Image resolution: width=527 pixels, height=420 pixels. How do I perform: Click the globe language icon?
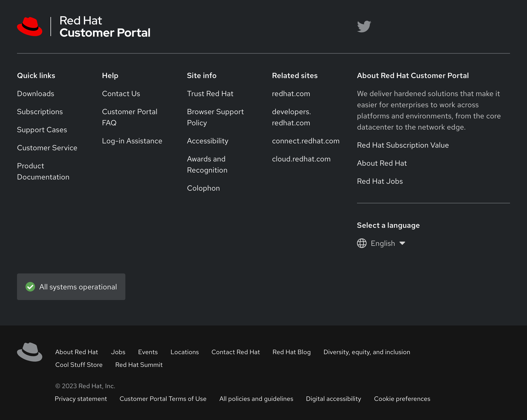pos(362,243)
